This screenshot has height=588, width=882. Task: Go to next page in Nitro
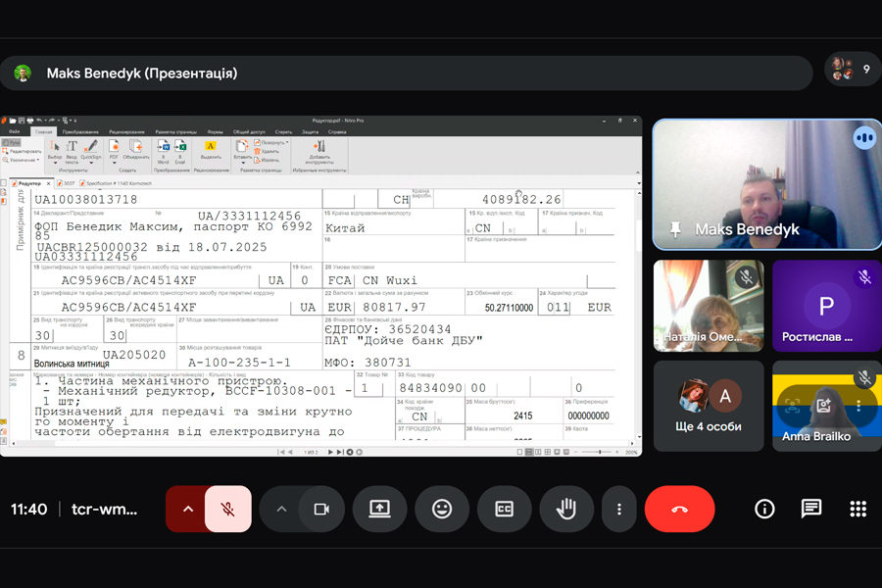tap(330, 452)
